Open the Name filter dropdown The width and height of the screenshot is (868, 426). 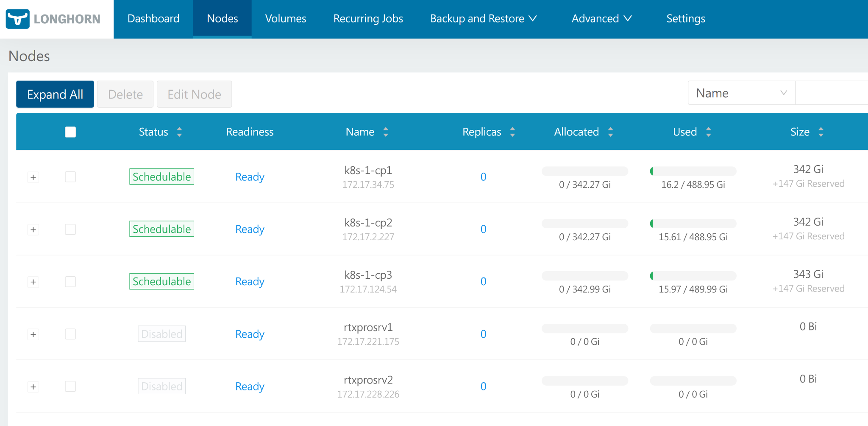click(741, 93)
